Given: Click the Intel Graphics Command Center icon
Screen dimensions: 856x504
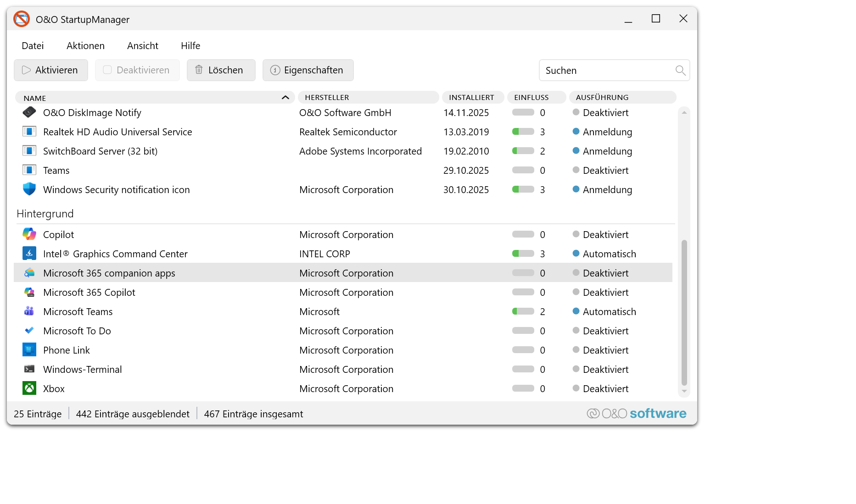Looking at the screenshot, I should tap(29, 254).
